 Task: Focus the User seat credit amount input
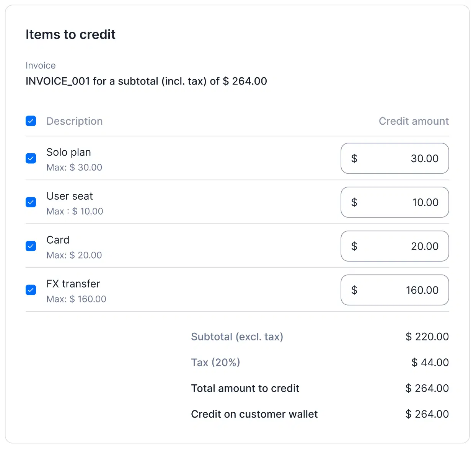(x=394, y=202)
